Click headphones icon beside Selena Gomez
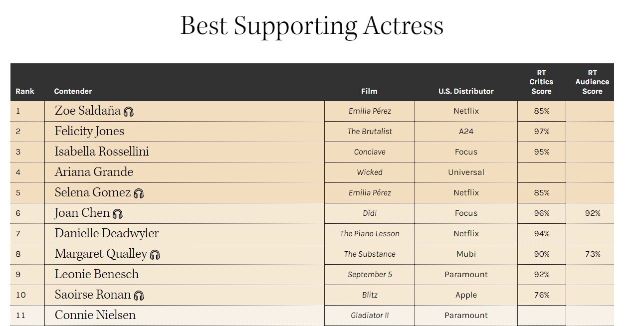Image resolution: width=644 pixels, height=326 pixels. pyautogui.click(x=139, y=193)
